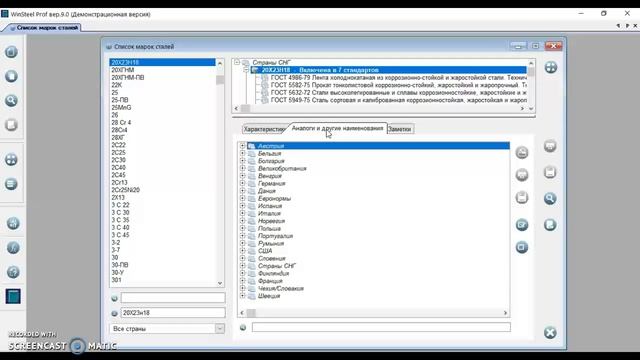
Task: Click the round X icon at dialog bottom-right
Action: (550, 333)
